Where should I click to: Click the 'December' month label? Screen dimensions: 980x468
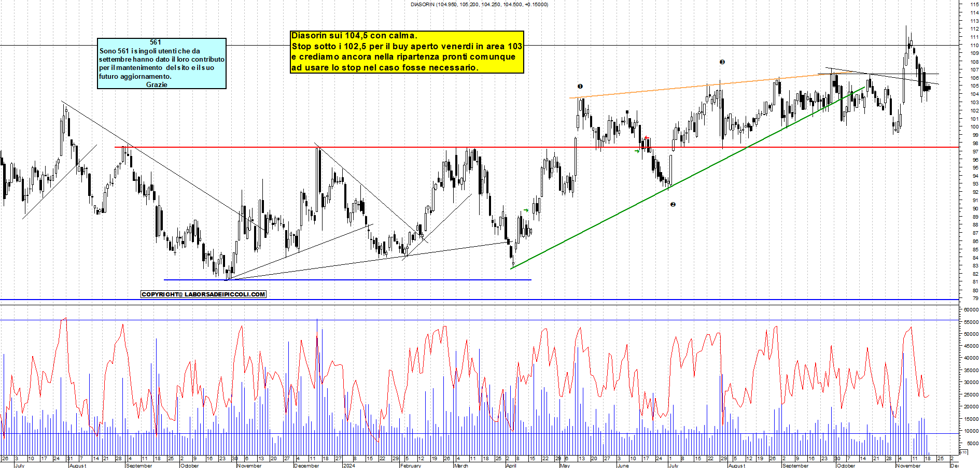pyautogui.click(x=306, y=465)
